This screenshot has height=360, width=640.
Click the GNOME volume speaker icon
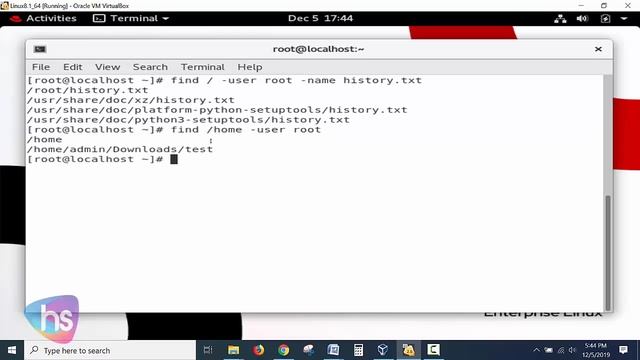coord(582,19)
